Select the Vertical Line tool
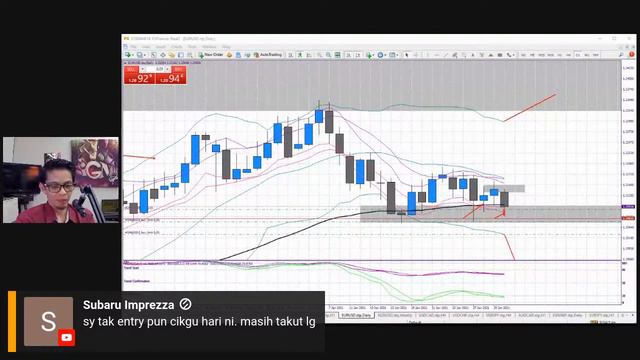The width and height of the screenshot is (640, 360). pyautogui.click(x=428, y=55)
